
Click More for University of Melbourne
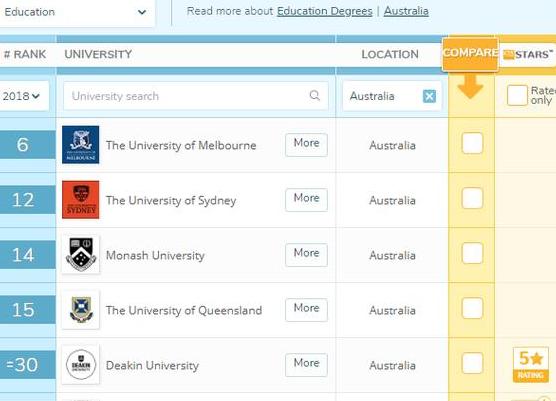306,145
